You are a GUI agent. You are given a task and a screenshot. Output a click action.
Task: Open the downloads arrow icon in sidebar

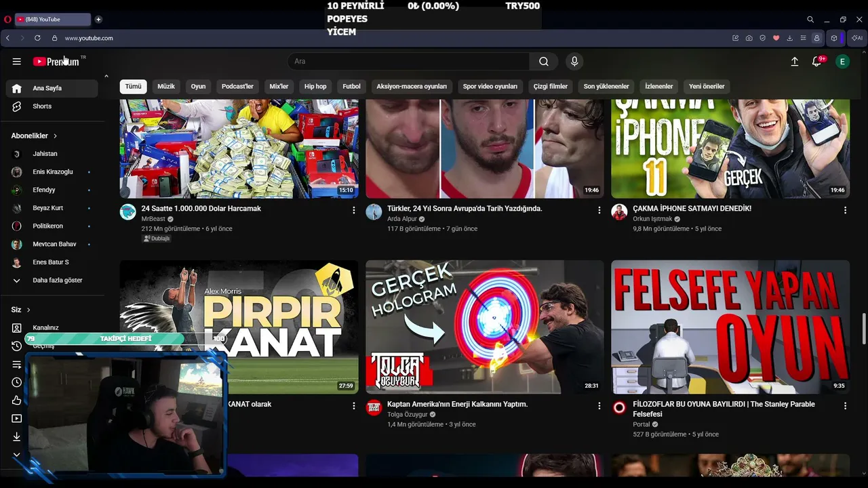click(17, 437)
